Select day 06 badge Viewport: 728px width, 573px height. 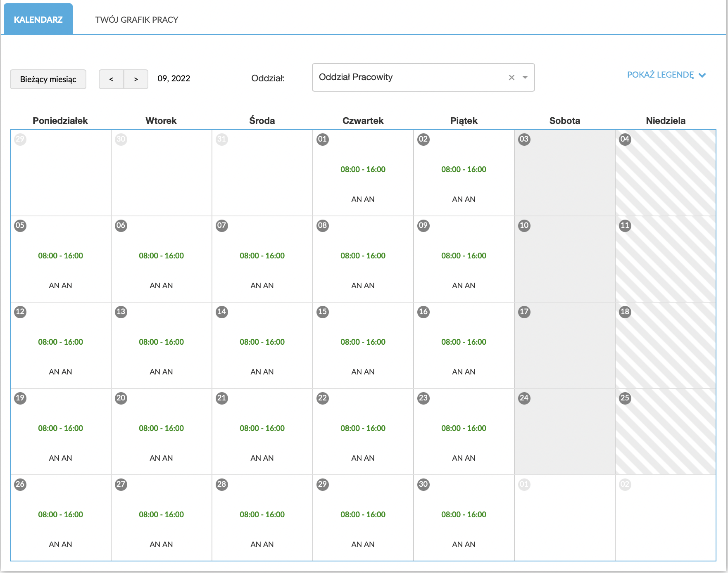tap(121, 225)
